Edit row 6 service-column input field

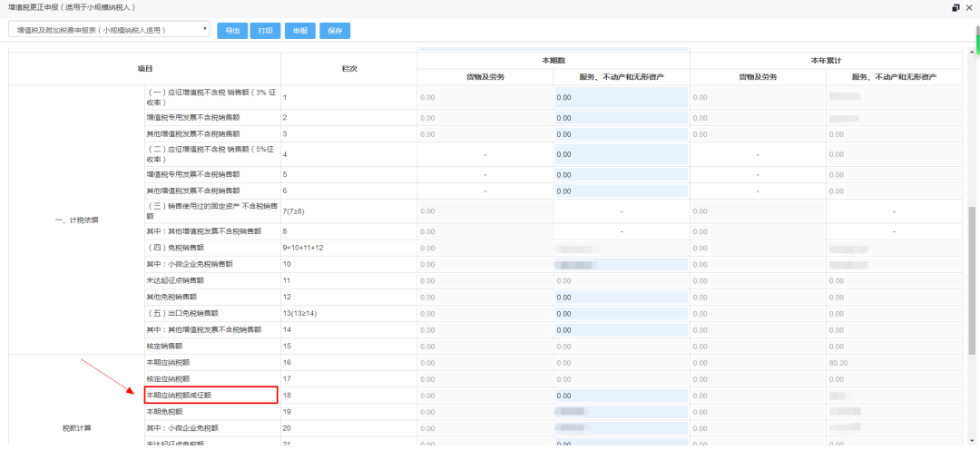(622, 191)
